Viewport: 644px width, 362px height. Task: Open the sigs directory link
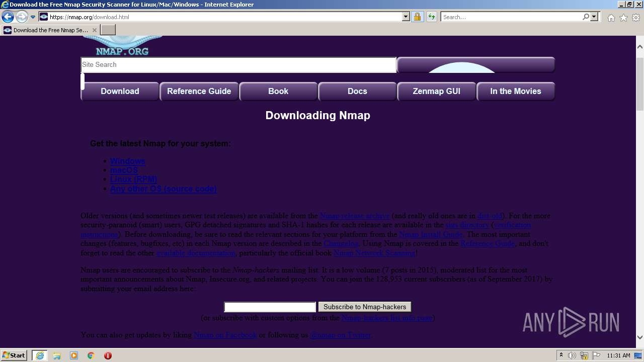point(467,225)
